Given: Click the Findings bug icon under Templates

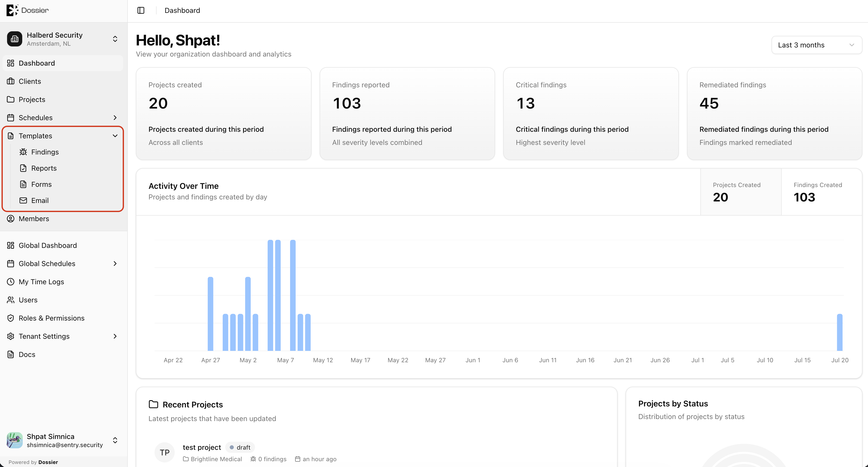Looking at the screenshot, I should point(23,152).
